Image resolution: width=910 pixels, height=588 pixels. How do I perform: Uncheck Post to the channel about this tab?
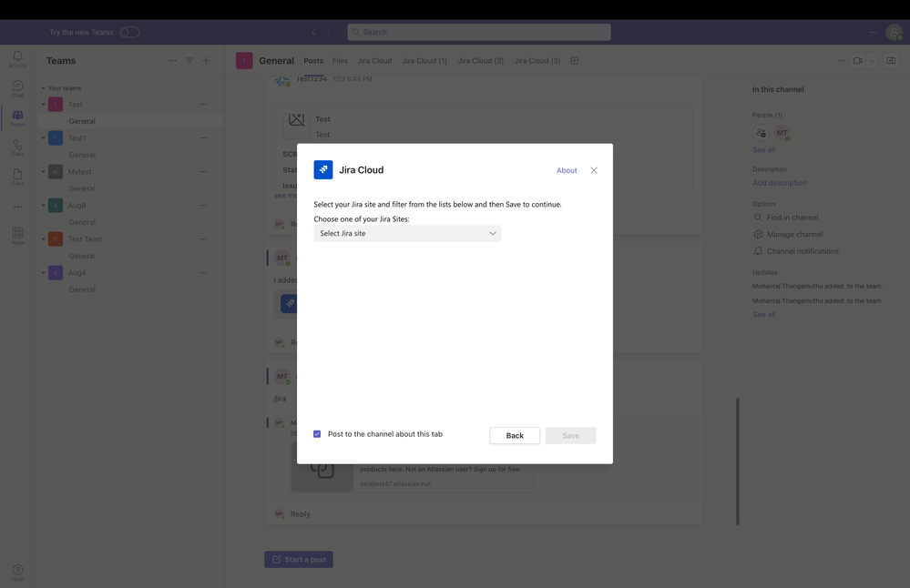(x=317, y=434)
